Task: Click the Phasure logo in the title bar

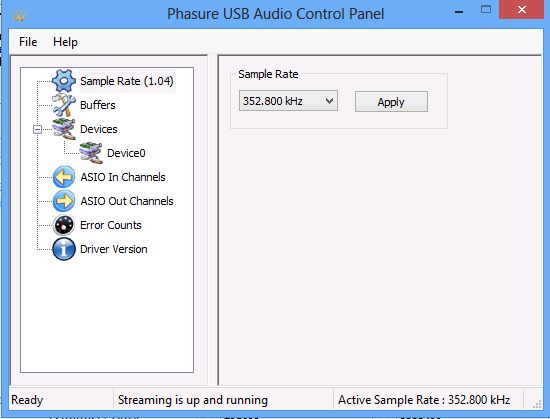Action: [19, 15]
